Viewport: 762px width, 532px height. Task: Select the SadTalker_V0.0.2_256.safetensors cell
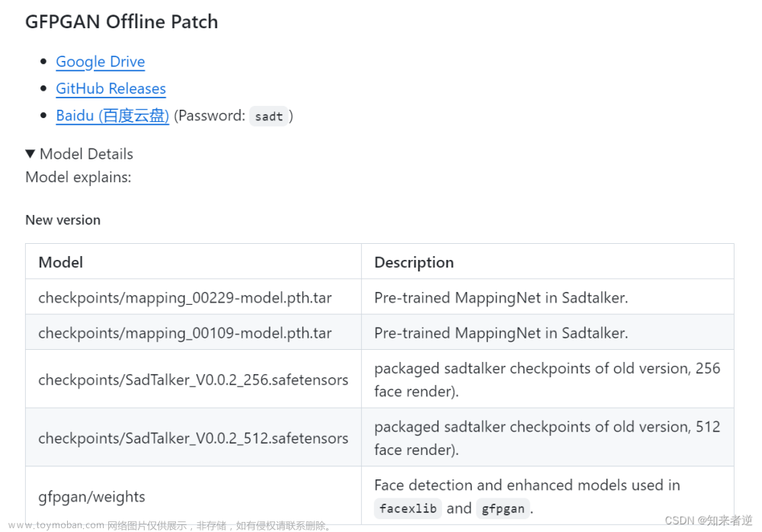pos(194,379)
